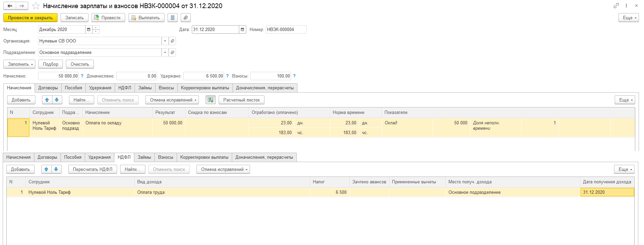Viewport: 644px width, 245px height.
Task: Move accrual row down arrow icon
Action: (57, 100)
